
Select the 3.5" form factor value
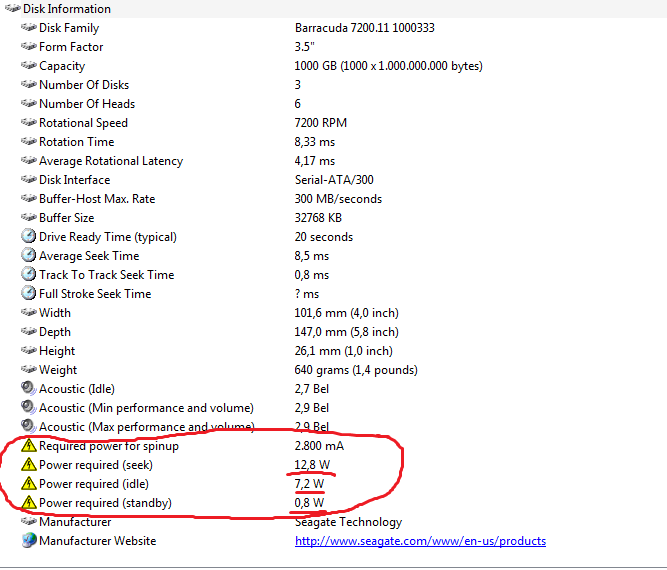[305, 46]
